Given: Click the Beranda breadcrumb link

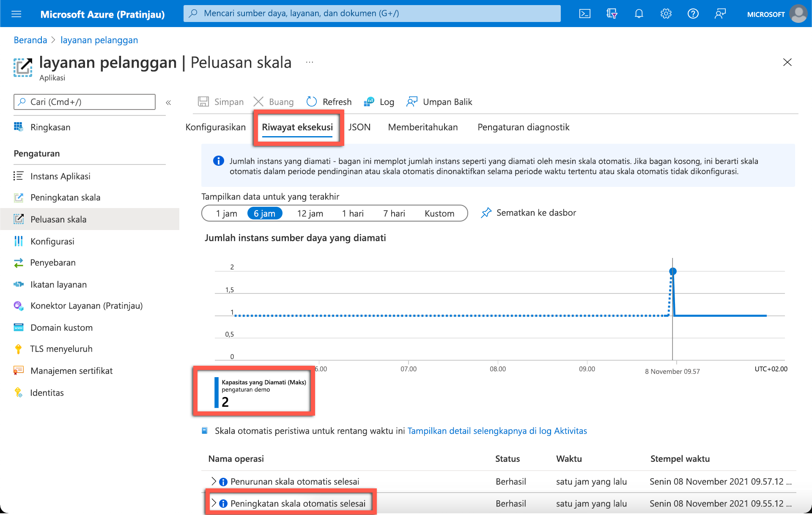Looking at the screenshot, I should tap(30, 40).
